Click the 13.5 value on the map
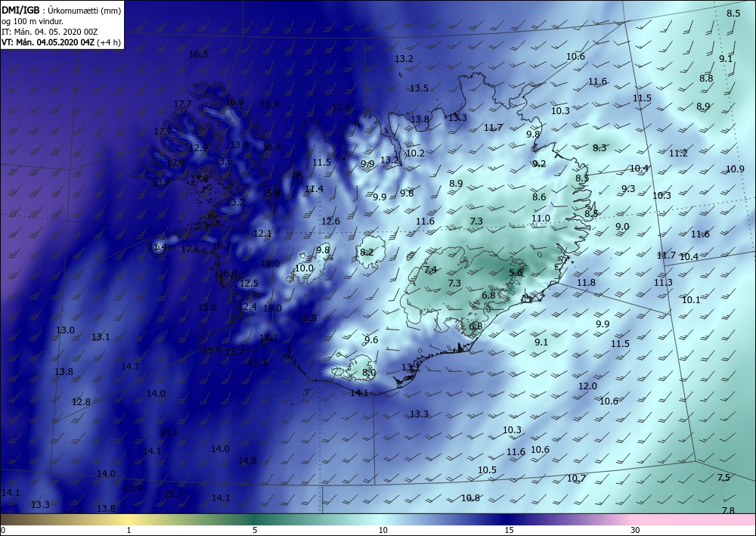The height and width of the screenshot is (536, 756). [x=419, y=88]
